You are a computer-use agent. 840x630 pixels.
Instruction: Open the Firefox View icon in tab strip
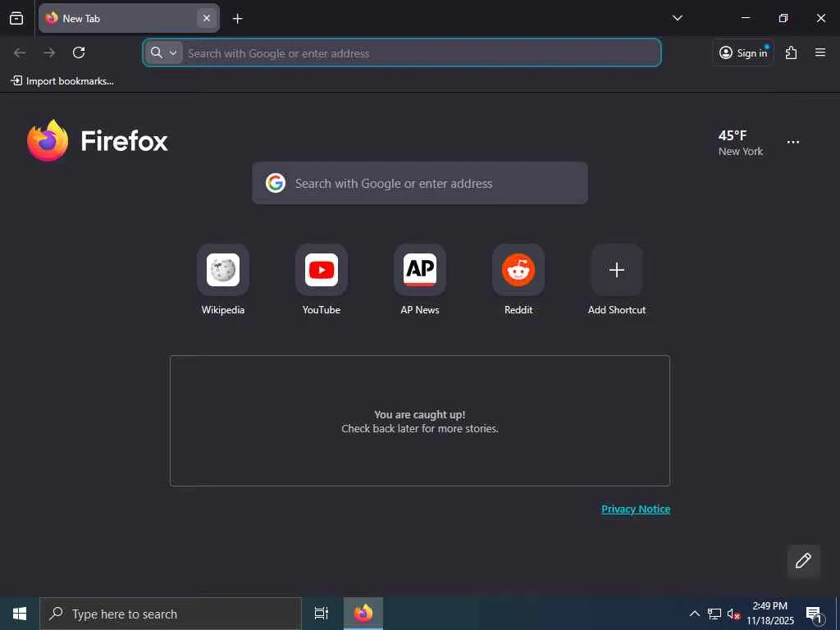16,18
